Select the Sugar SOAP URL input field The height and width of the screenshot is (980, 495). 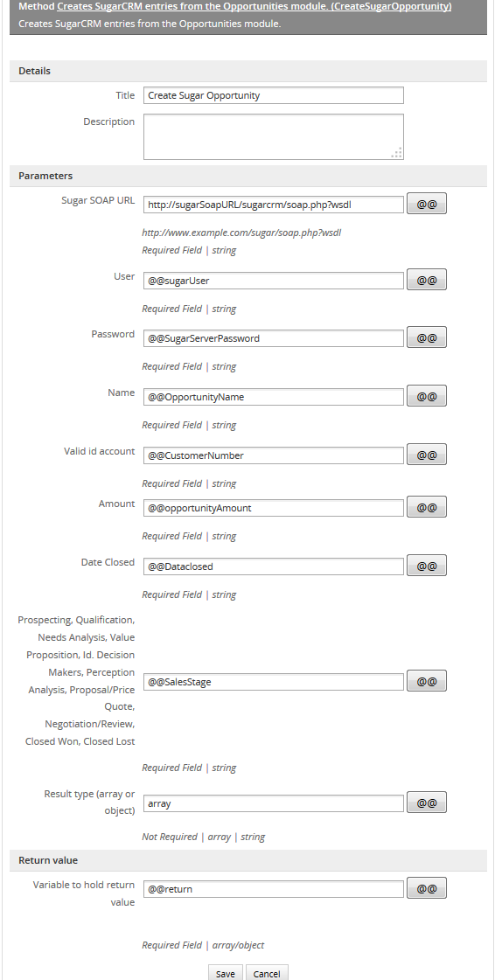point(274,205)
